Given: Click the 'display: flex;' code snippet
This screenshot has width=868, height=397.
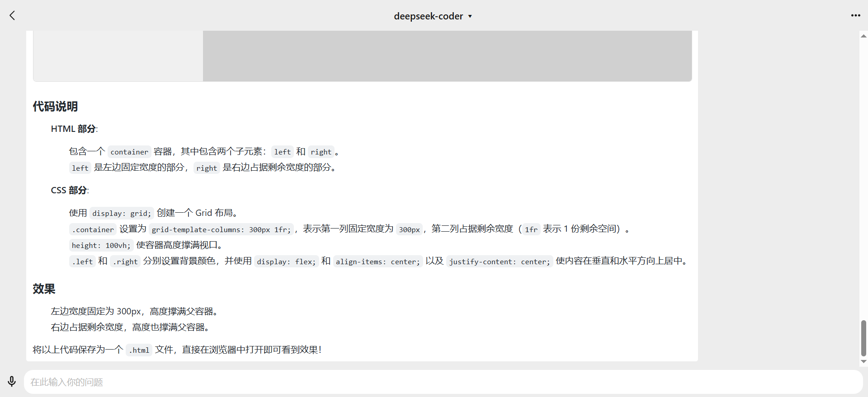Looking at the screenshot, I should click(x=286, y=262).
